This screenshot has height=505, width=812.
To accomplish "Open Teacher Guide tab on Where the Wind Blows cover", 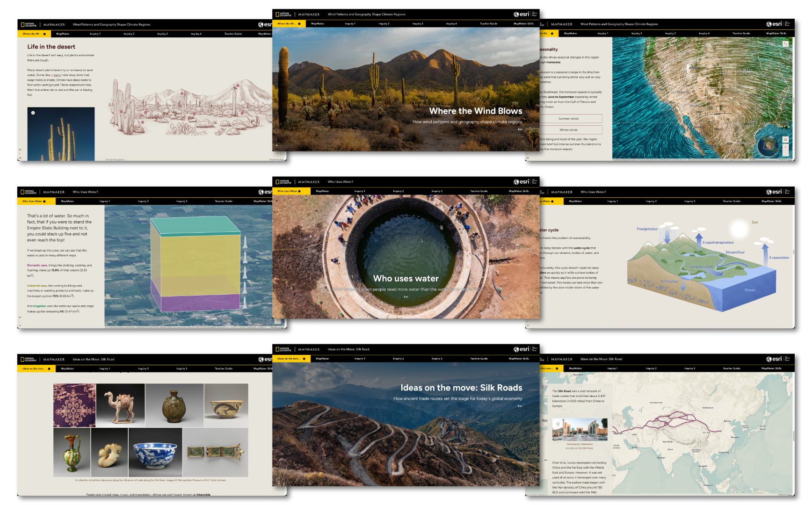I will 488,23.
